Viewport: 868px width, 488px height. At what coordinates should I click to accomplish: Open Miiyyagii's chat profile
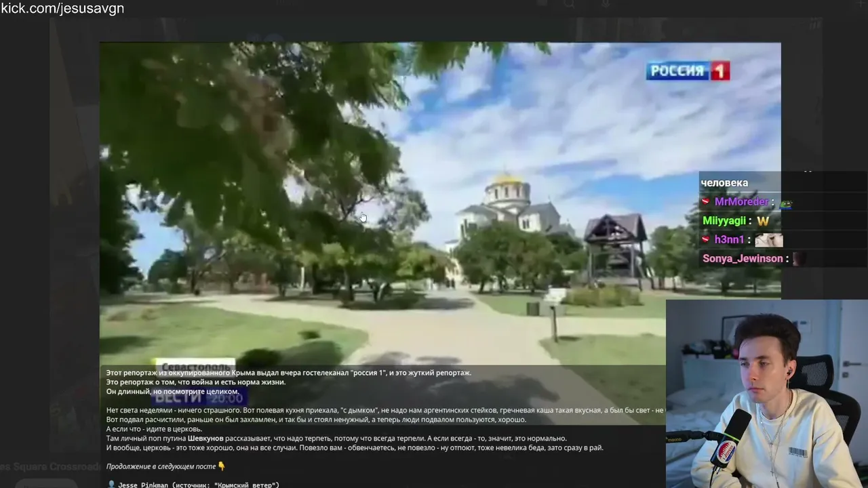click(724, 221)
